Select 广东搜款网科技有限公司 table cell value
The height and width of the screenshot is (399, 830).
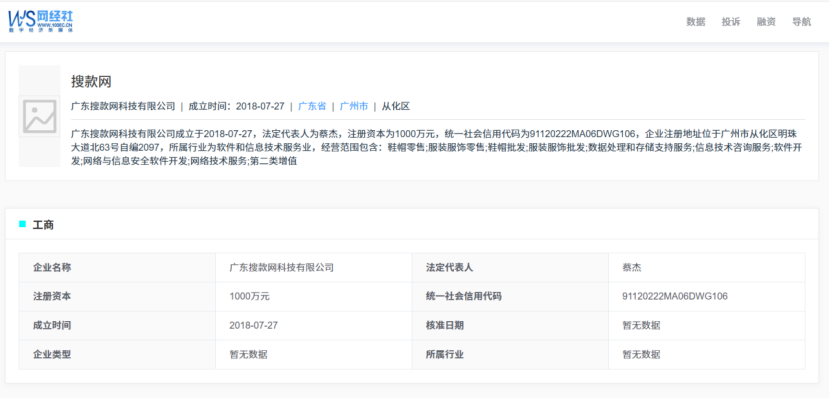click(x=282, y=267)
